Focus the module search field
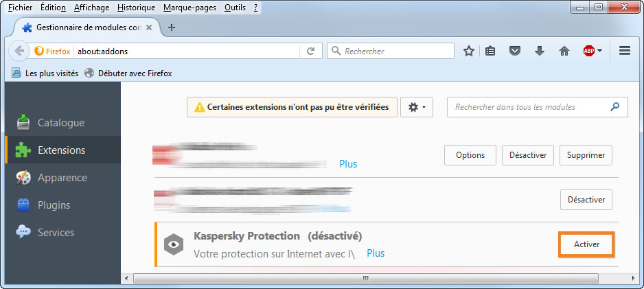644x289 pixels. point(529,107)
